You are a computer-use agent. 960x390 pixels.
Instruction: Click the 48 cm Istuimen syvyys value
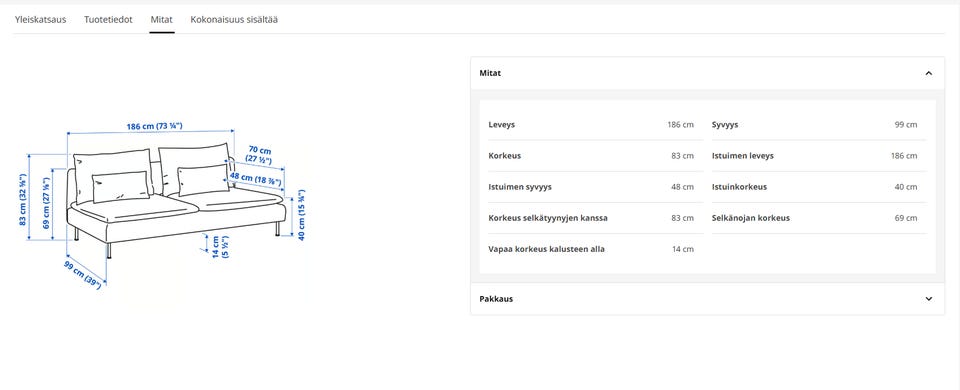(683, 187)
